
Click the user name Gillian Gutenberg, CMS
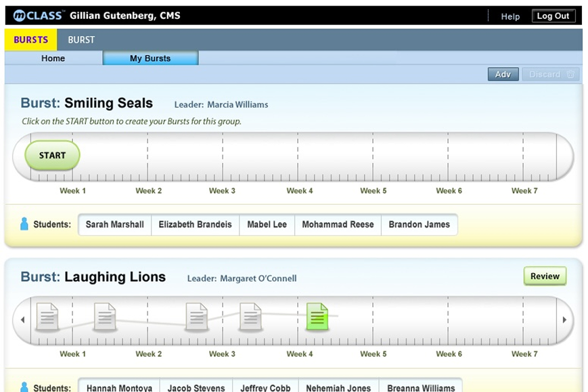125,16
